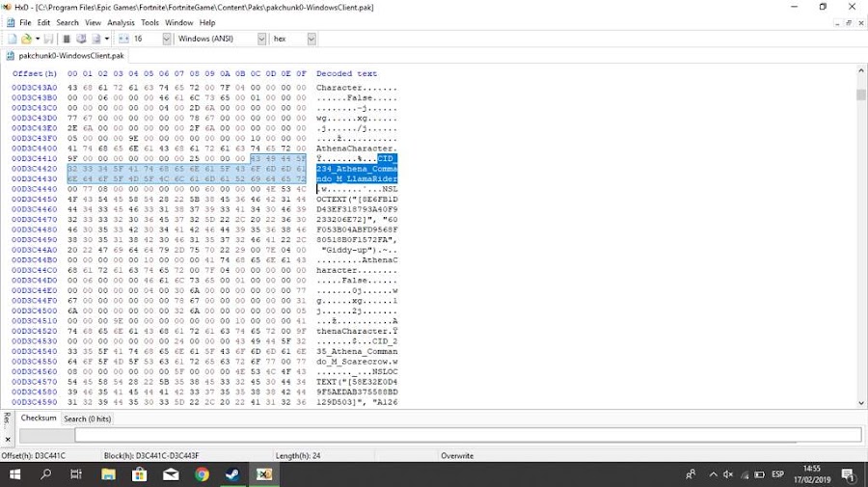
Task: Show hidden tray icons chevron
Action: pyautogui.click(x=713, y=474)
